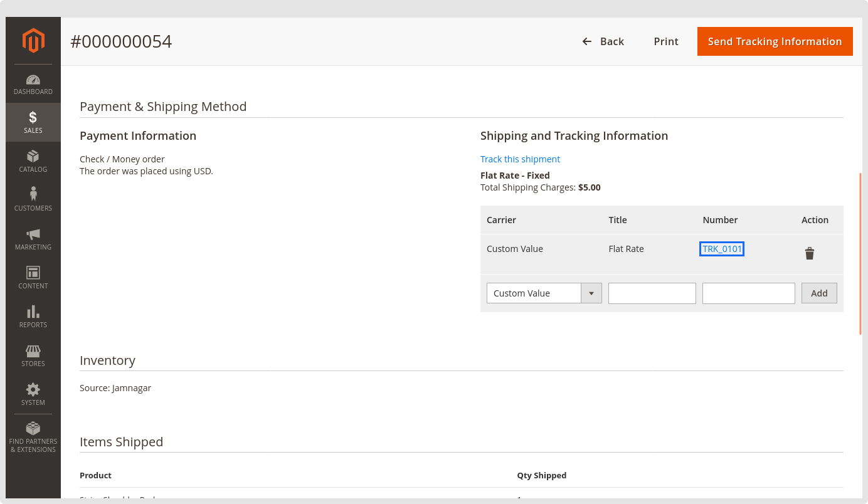Click the Magento logo icon
The width and height of the screenshot is (868, 504).
[x=33, y=41]
